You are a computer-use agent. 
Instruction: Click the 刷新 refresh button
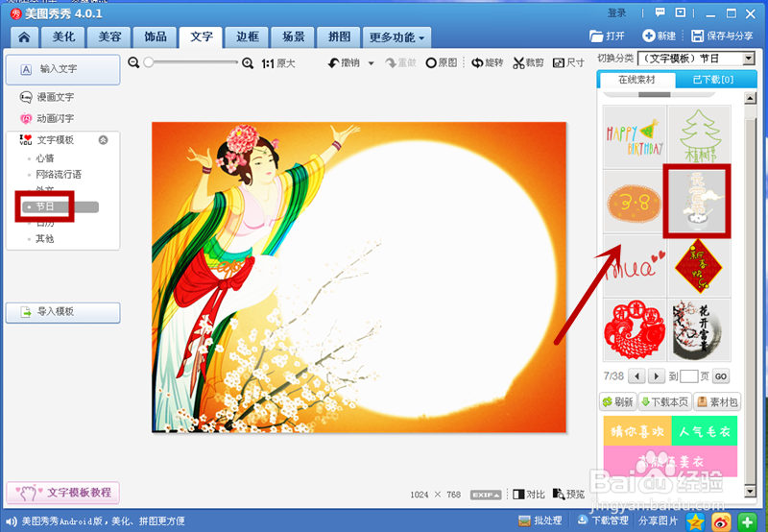click(618, 402)
